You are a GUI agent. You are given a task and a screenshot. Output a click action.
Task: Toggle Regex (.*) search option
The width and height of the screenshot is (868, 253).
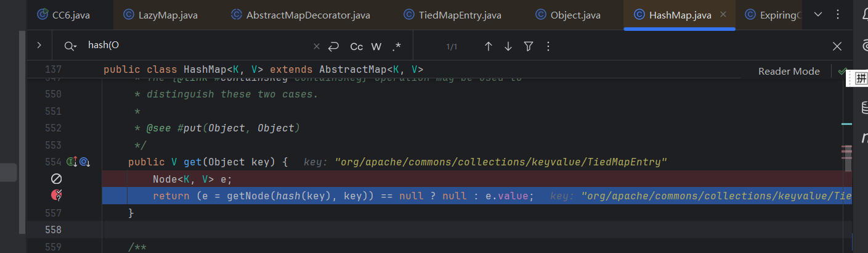[396, 46]
